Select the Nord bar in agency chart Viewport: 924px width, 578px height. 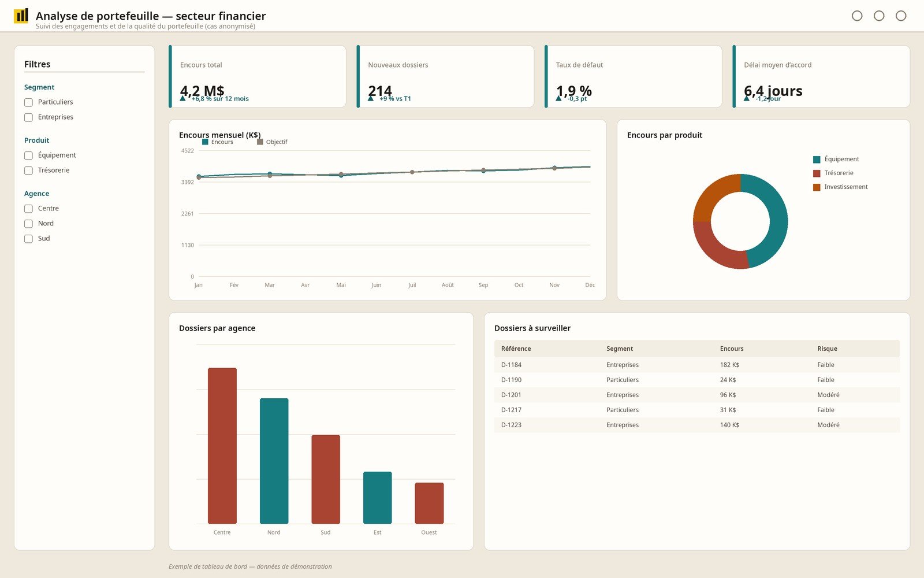[274, 461]
